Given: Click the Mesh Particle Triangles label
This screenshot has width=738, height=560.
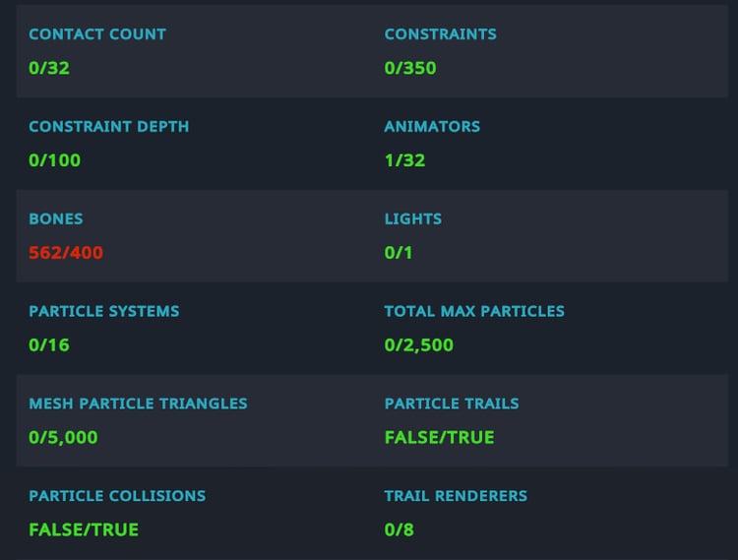Looking at the screenshot, I should pos(138,404).
